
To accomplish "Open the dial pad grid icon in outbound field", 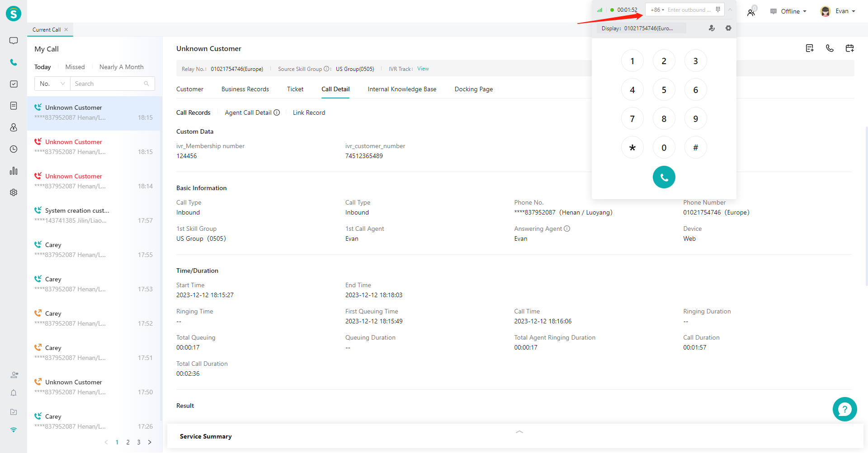I will (x=718, y=9).
